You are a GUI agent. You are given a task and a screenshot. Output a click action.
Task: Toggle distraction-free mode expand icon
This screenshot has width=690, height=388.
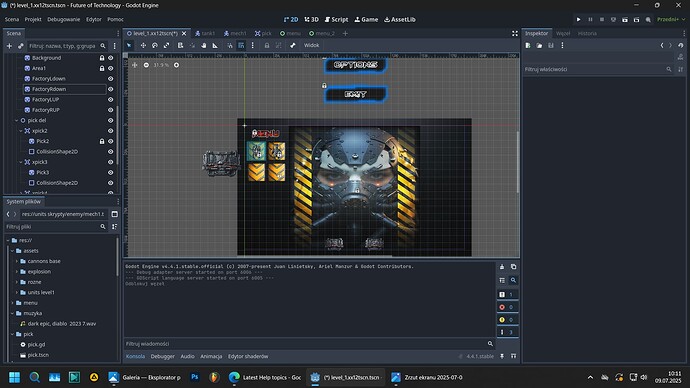pos(515,33)
